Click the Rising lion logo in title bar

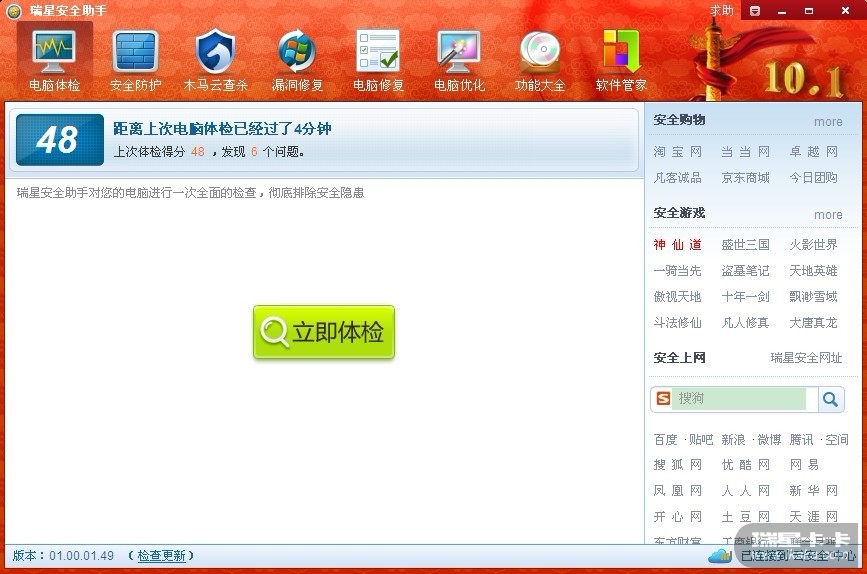(14, 11)
